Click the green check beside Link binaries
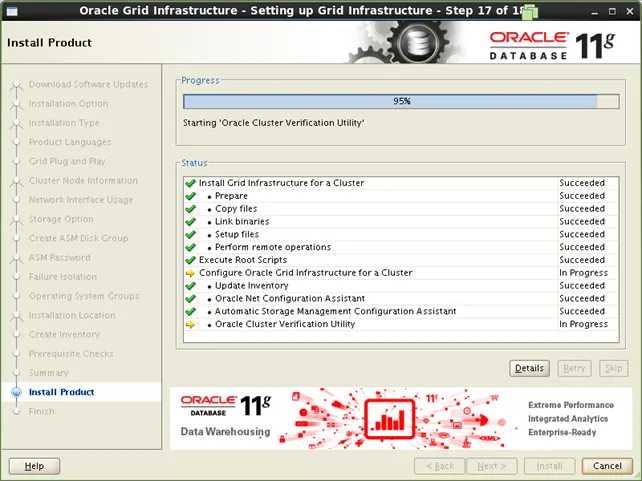Image resolution: width=642 pixels, height=481 pixels. (x=190, y=222)
